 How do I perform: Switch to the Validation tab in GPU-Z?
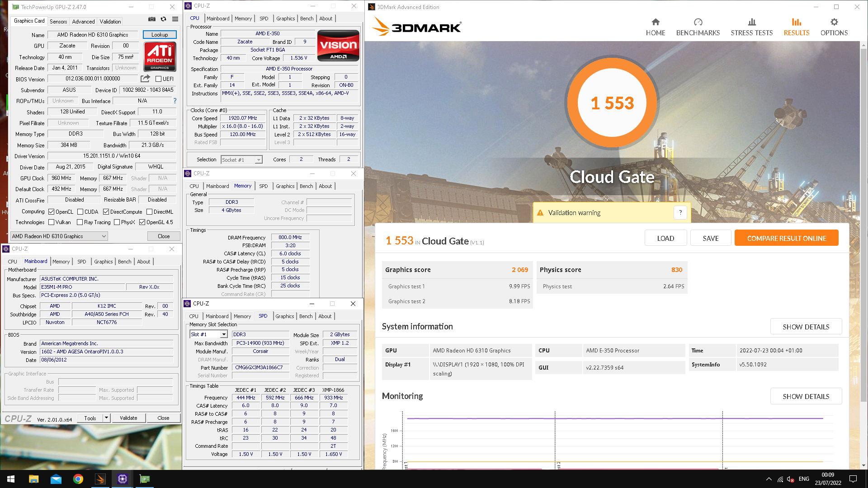click(x=110, y=21)
